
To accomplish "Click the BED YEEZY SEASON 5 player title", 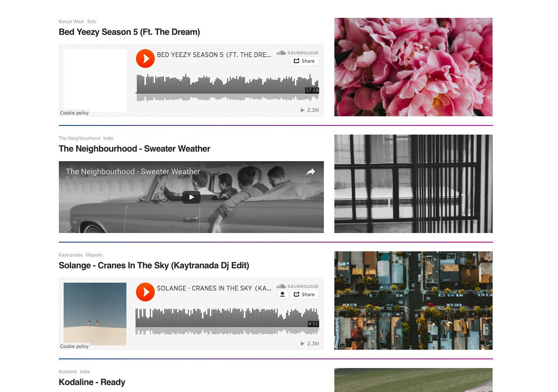I will click(x=214, y=54).
